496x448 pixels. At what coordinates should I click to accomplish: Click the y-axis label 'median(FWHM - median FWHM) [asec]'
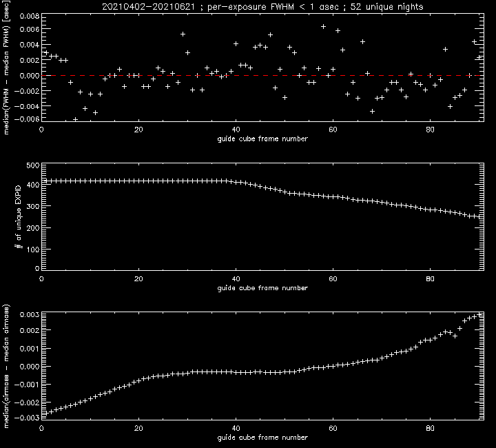(6, 68)
